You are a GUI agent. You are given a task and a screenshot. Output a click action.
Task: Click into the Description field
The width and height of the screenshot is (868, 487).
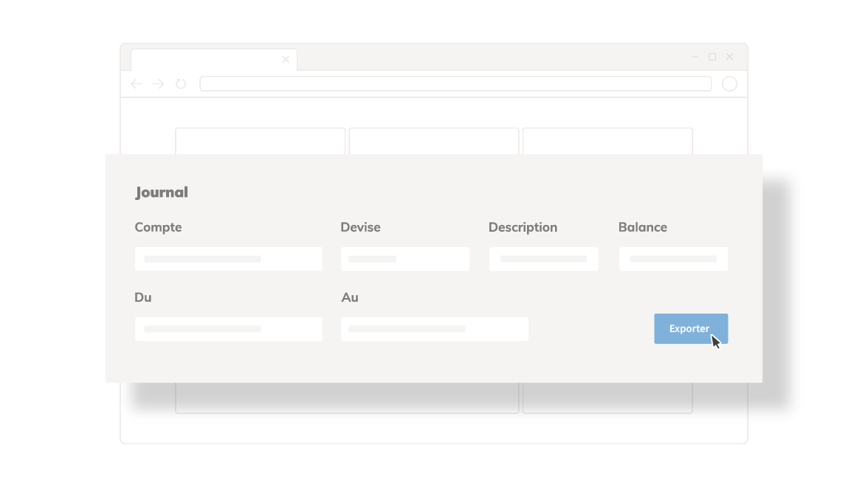click(x=543, y=259)
